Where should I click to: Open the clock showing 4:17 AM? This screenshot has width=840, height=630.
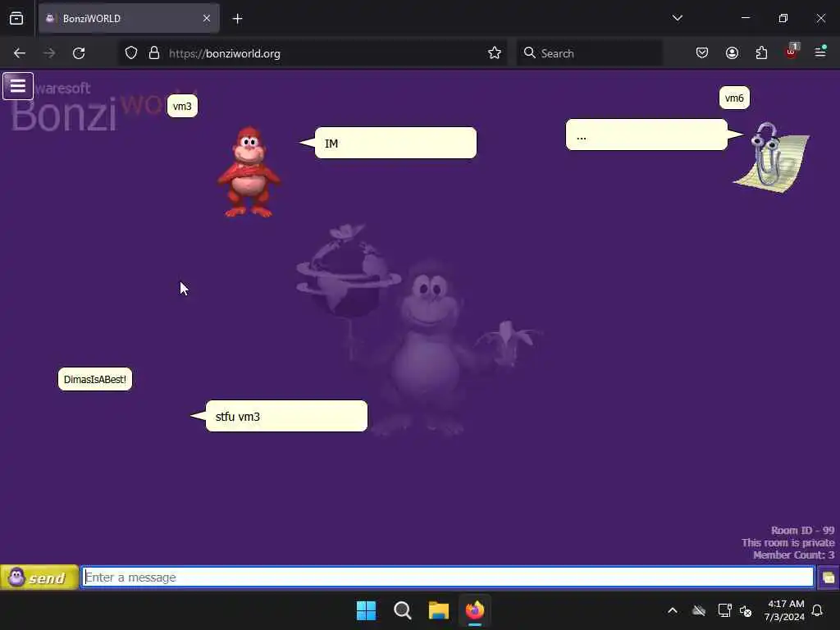point(785,610)
